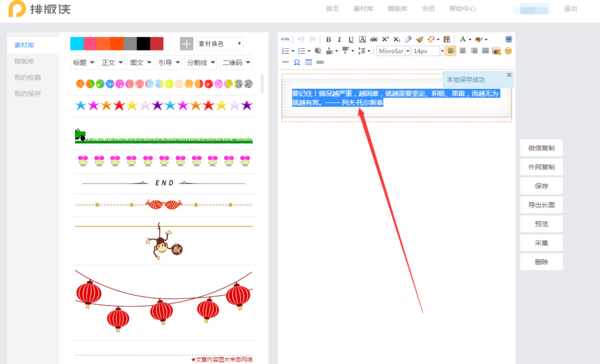Image resolution: width=600 pixels, height=364 pixels.
Task: Select the red lanterns divider thumbnail
Action: [x=164, y=300]
